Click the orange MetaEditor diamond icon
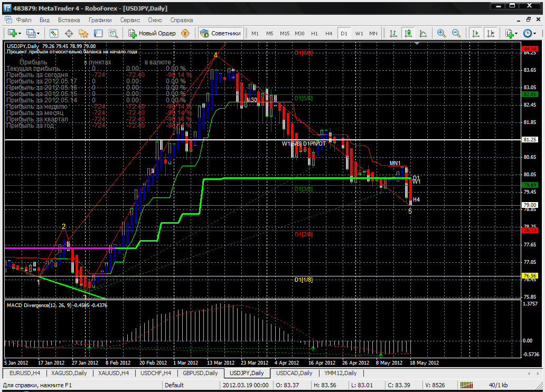Viewport: 545px width, 392px height. tap(185, 33)
